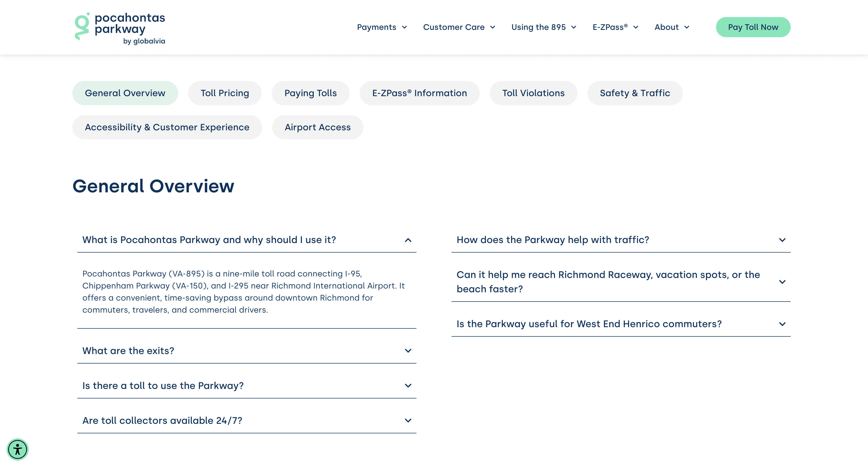Select the General Overview tab
Viewport: 868px width, 467px height.
pos(125,93)
